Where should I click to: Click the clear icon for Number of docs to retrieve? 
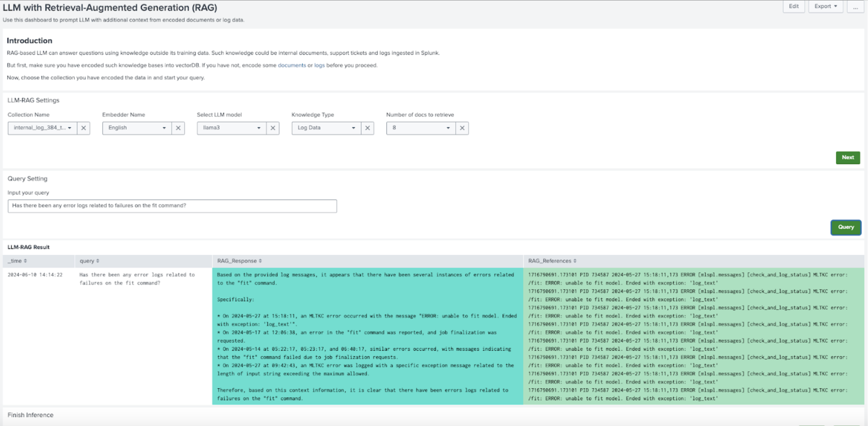462,128
